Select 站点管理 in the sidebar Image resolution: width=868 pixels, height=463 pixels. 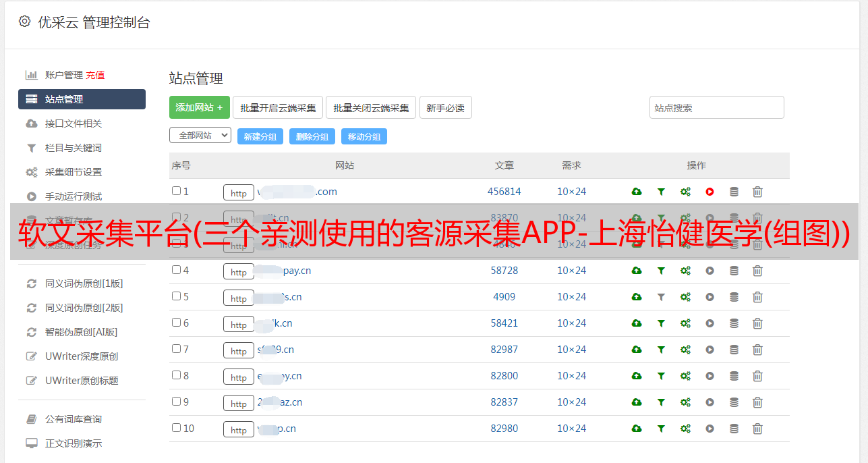pos(82,99)
